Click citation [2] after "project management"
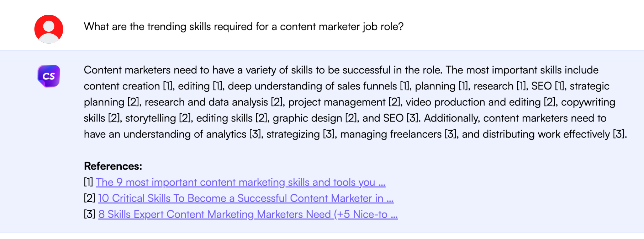 (x=394, y=102)
